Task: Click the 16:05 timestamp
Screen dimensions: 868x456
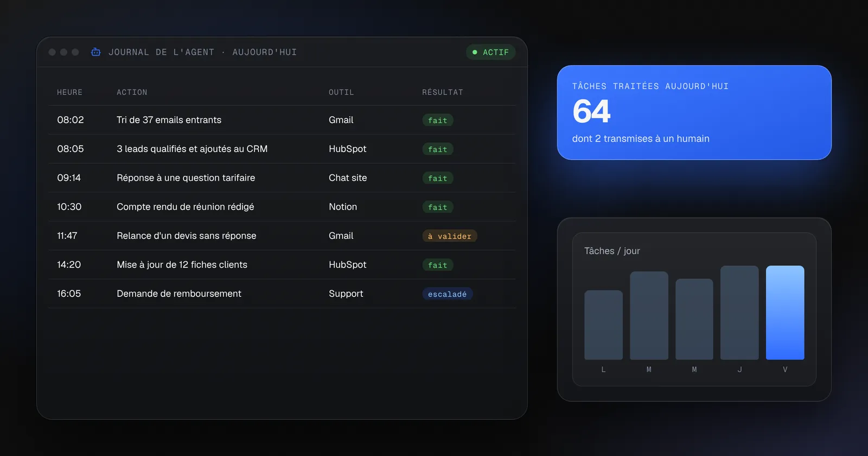Action: pyautogui.click(x=69, y=294)
